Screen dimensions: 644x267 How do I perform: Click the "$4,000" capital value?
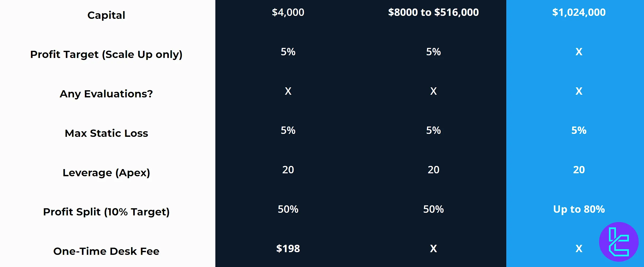pos(288,12)
